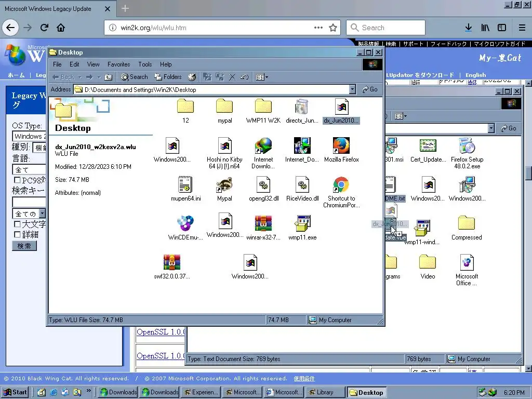Switch to Library taskbar button
Screen dimensions: 532x399
pyautogui.click(x=325, y=392)
